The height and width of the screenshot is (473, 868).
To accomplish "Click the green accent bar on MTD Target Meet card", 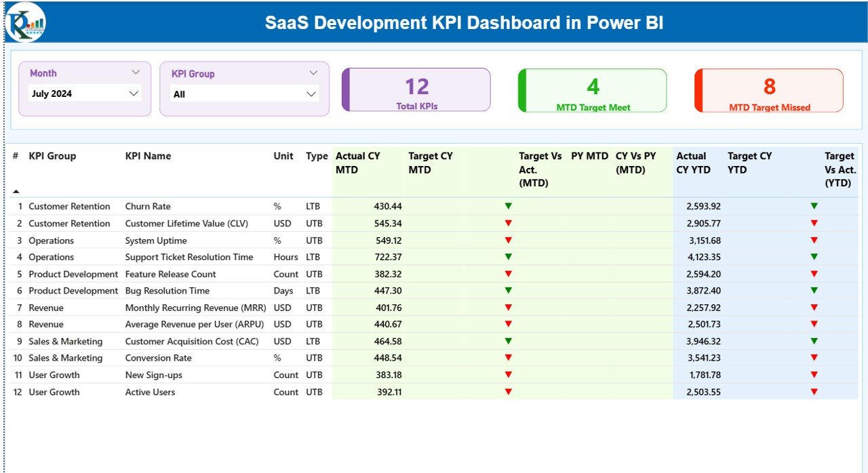I will click(521, 89).
